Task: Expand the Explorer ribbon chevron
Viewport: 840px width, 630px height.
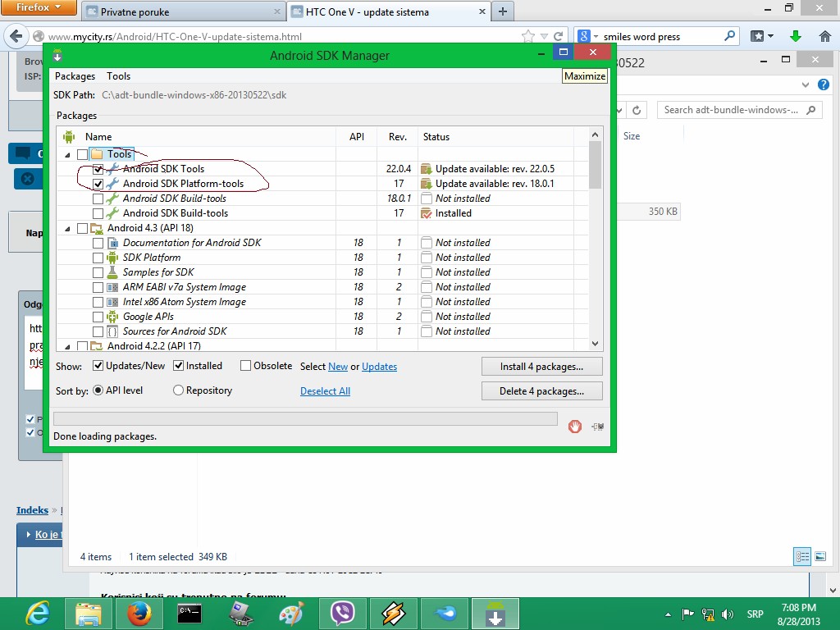Action: click(x=806, y=84)
